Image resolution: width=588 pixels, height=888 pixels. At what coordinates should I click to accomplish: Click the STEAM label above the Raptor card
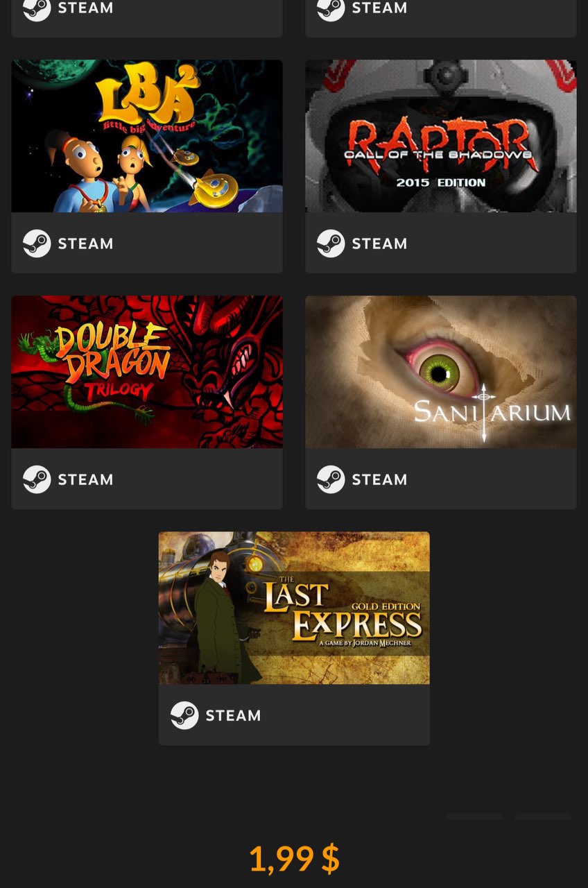(379, 8)
